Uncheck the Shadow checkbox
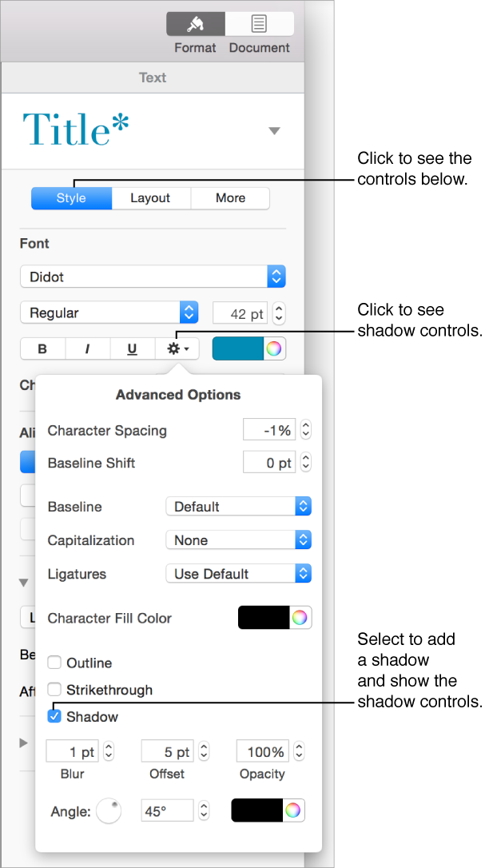The width and height of the screenshot is (489, 868). tap(54, 717)
